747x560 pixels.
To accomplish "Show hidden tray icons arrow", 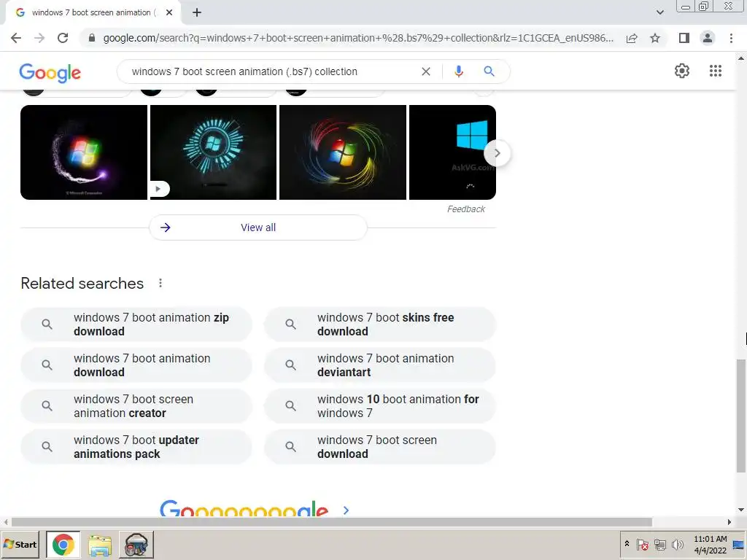I will tap(627, 544).
